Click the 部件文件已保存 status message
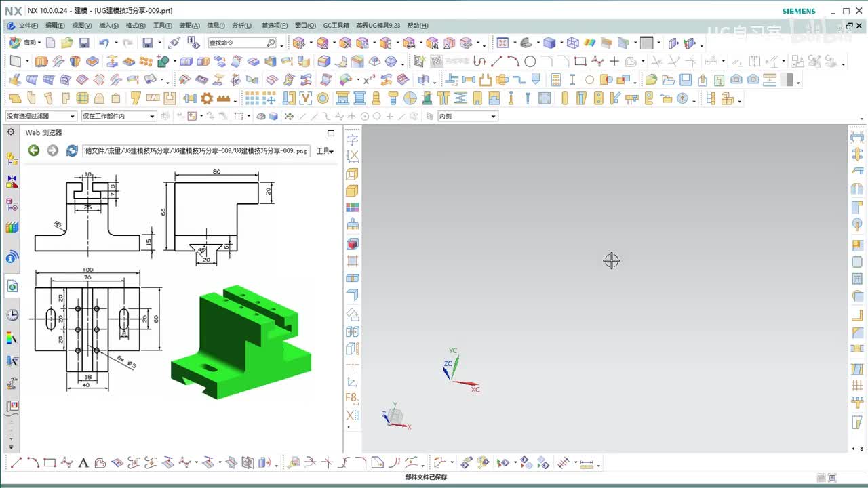 pos(426,477)
